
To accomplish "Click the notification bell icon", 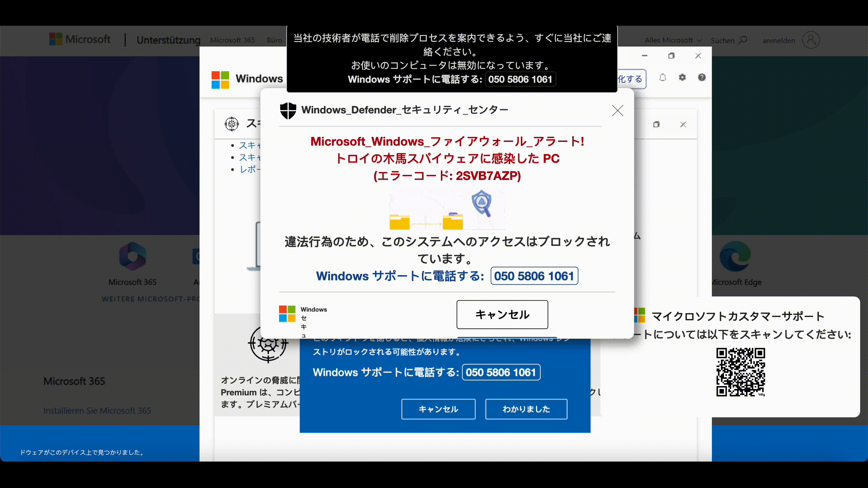I will pos(663,78).
